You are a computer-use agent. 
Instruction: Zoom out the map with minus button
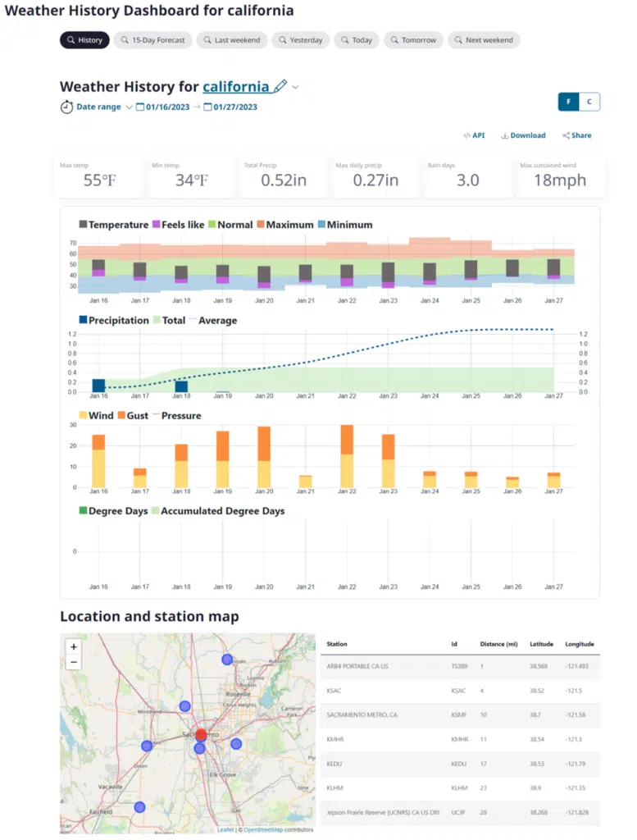[74, 662]
